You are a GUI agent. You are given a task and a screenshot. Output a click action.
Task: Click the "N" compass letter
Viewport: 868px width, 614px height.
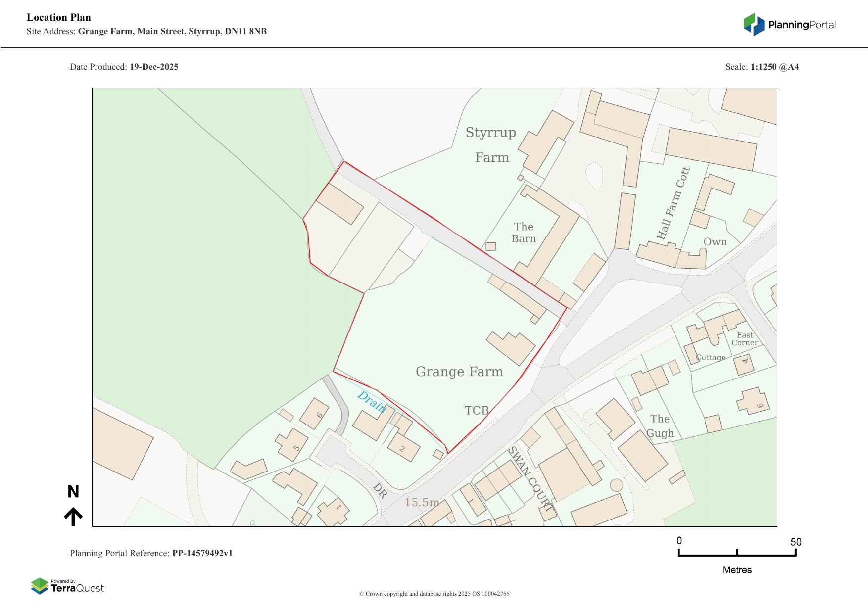73,491
